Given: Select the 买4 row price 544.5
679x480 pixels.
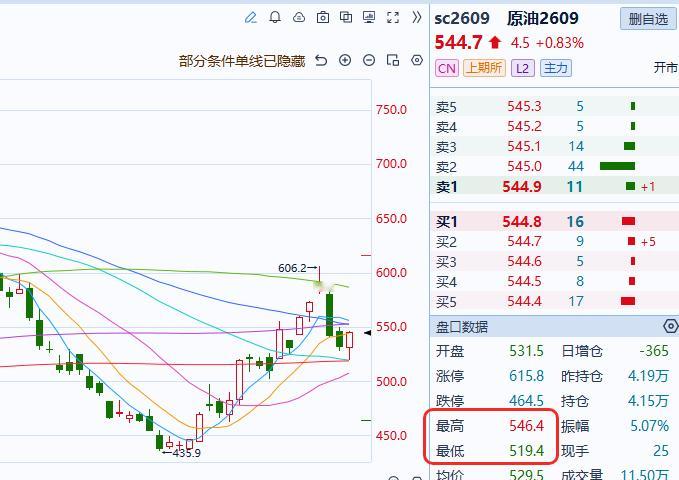Looking at the screenshot, I should tap(524, 282).
